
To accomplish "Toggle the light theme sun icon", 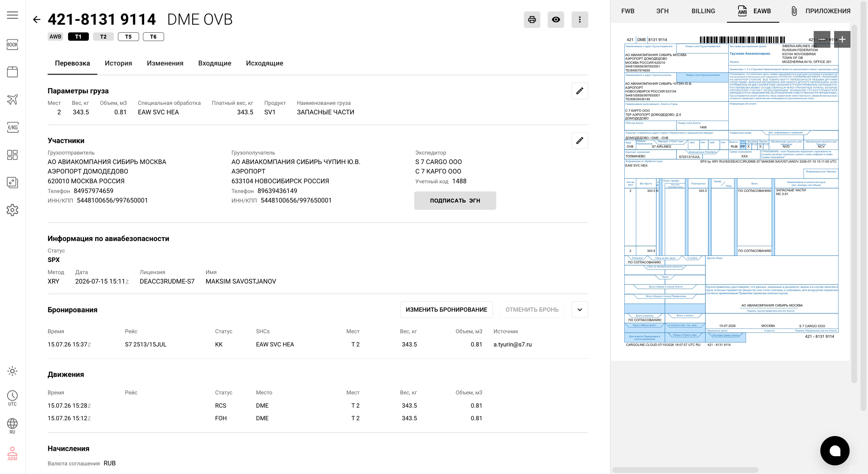I will point(12,371).
